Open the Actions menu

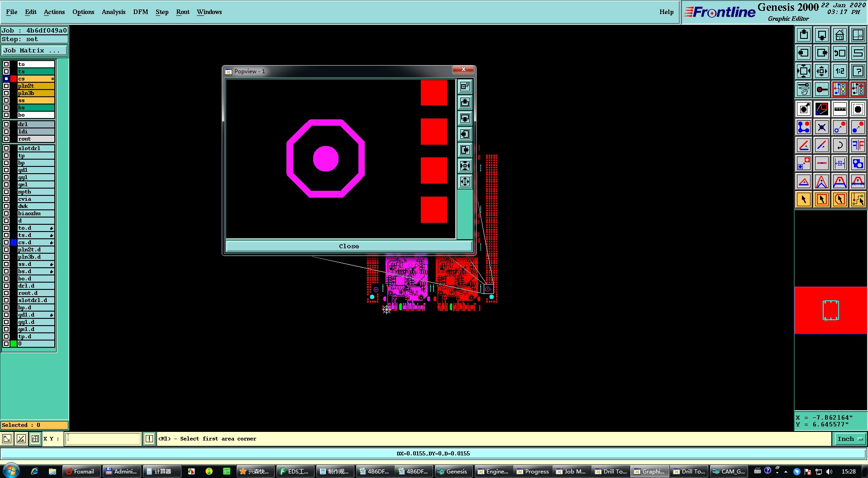click(54, 12)
